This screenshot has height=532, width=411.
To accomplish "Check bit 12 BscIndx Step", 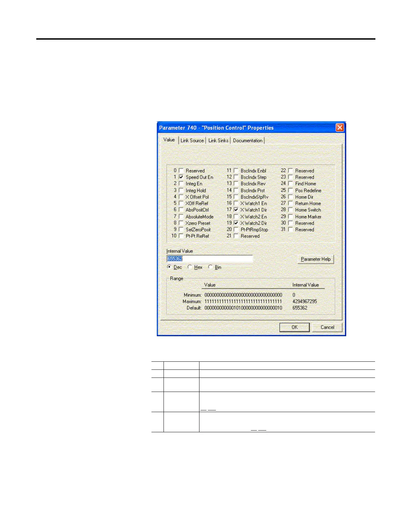I will (x=236, y=177).
